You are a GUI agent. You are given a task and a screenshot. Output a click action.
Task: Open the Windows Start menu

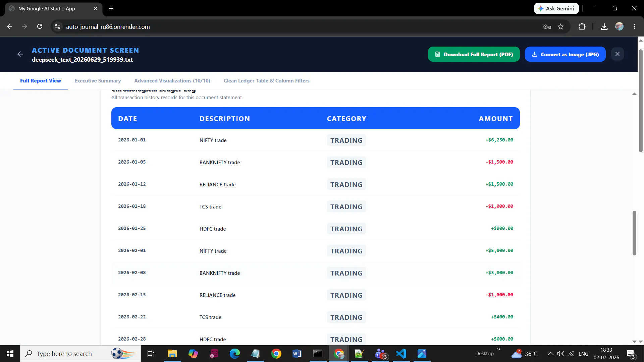[10, 354]
